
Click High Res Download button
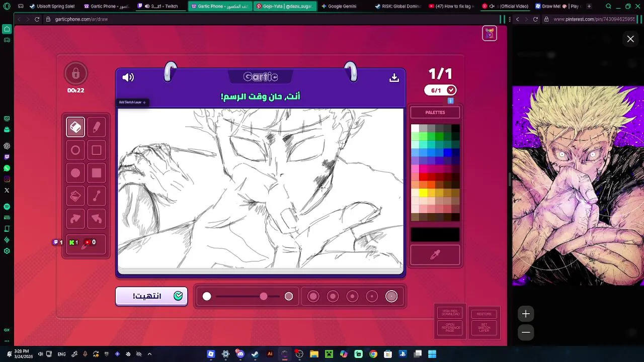450,313
